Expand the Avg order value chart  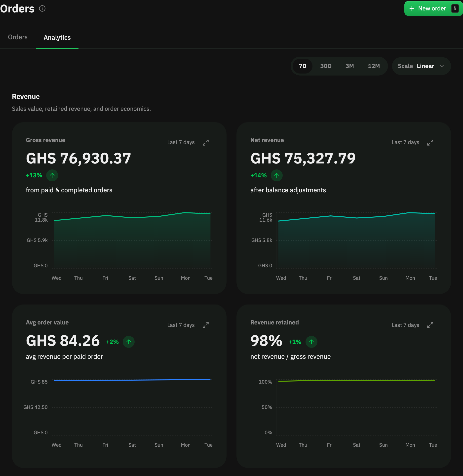click(206, 325)
